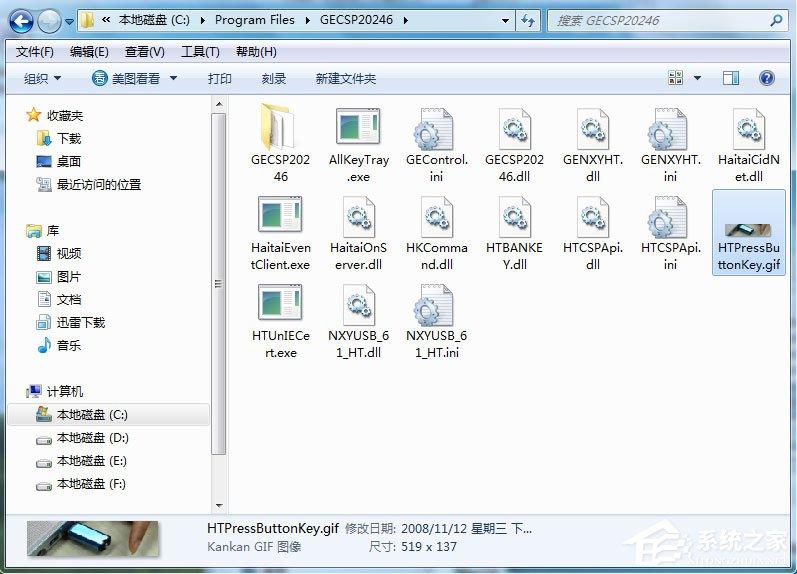Toggle the preview pane button
This screenshot has width=797, height=574.
731,78
